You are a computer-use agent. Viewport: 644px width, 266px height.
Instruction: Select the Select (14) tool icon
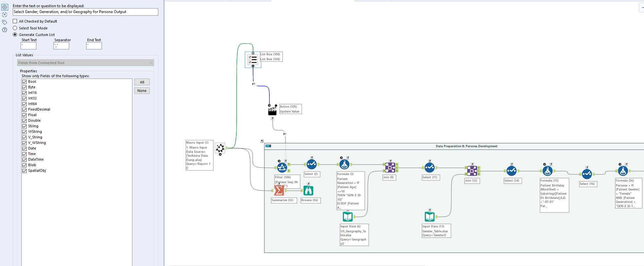(512, 171)
